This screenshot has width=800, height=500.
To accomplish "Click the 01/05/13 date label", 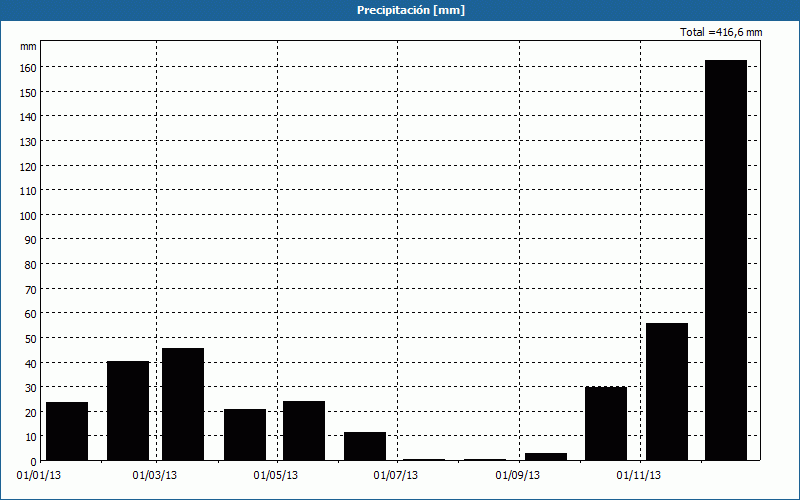I will point(276,476).
